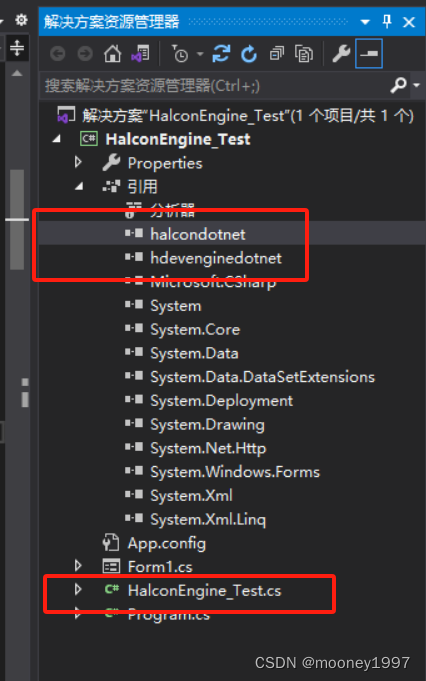Click the Solution Explorer search box
This screenshot has width=426, height=681.
coord(215,86)
